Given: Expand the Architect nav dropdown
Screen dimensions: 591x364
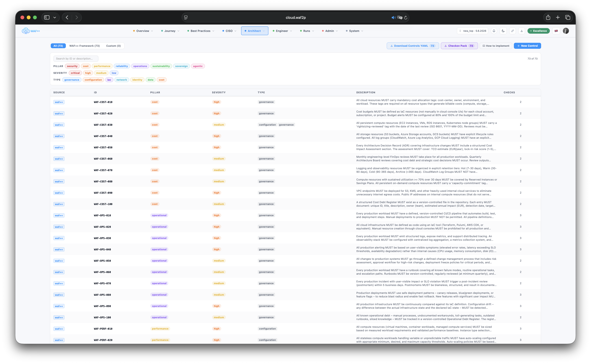Looking at the screenshot, I should click(x=255, y=31).
